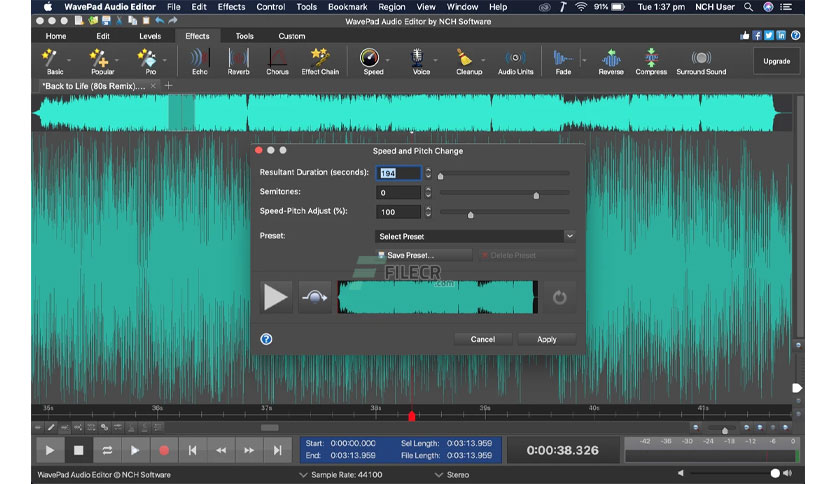Open the Cleanup broom tool

point(467,61)
